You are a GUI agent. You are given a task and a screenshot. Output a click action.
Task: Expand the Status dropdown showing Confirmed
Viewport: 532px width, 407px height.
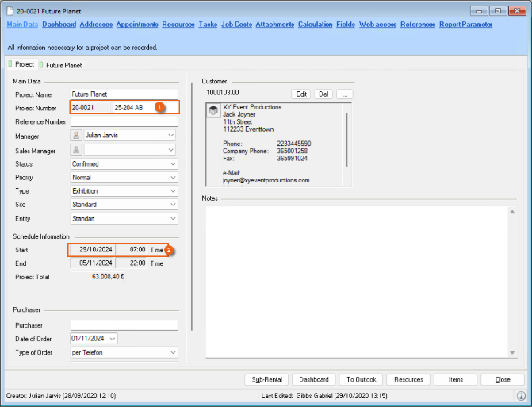point(171,163)
